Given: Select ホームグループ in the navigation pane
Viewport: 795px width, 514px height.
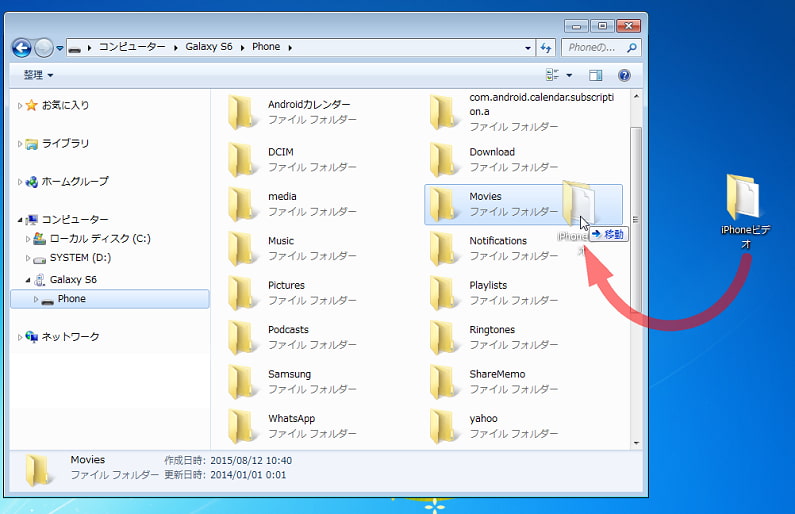Looking at the screenshot, I should pyautogui.click(x=75, y=181).
